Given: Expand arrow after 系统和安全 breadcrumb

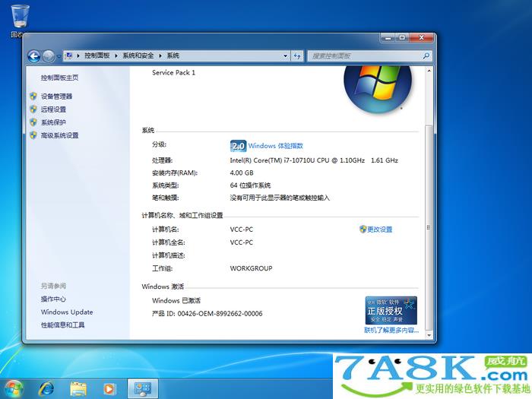Looking at the screenshot, I should click(x=160, y=55).
